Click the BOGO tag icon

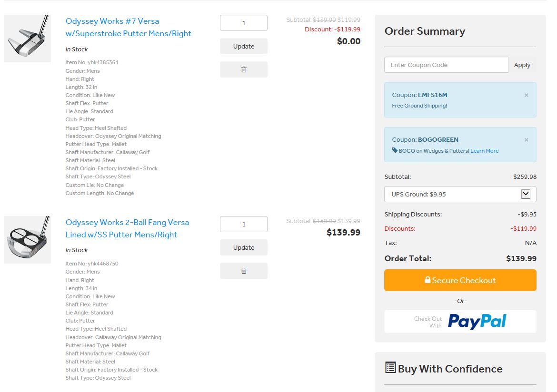(x=395, y=150)
